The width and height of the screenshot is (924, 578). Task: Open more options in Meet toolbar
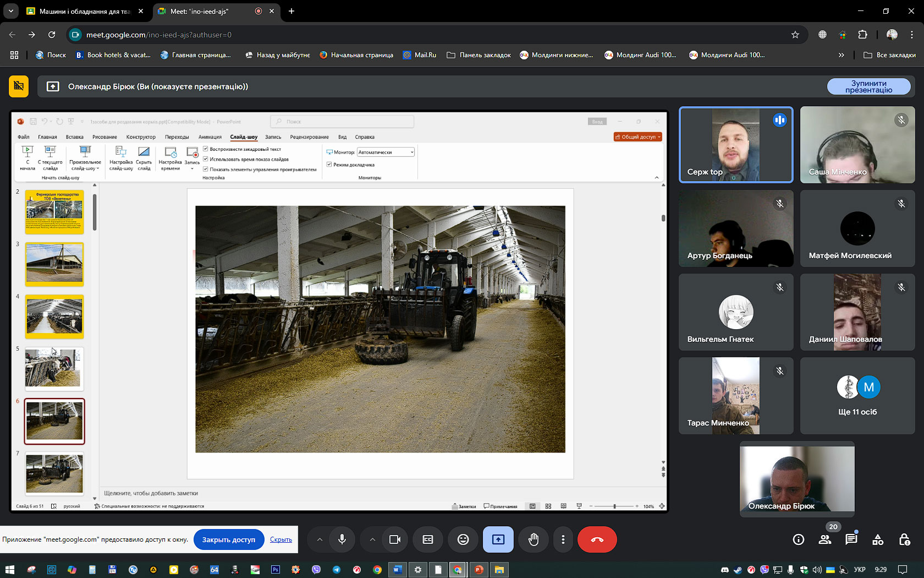pos(563,539)
